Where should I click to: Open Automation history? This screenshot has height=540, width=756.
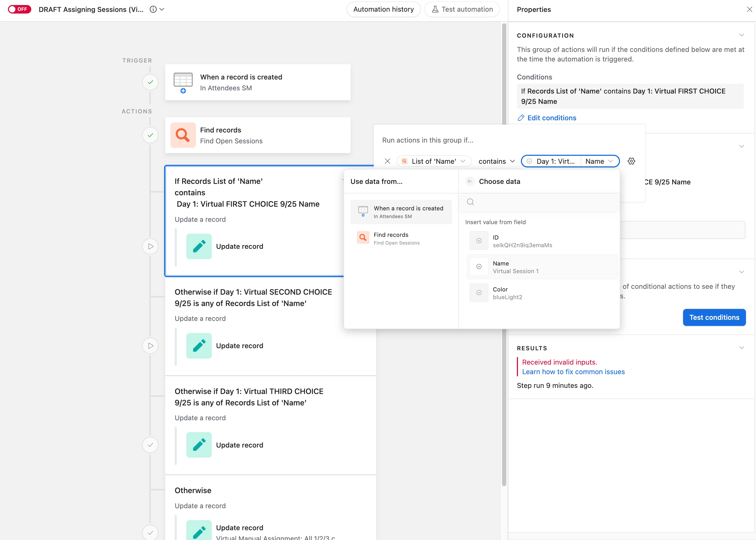pos(383,9)
